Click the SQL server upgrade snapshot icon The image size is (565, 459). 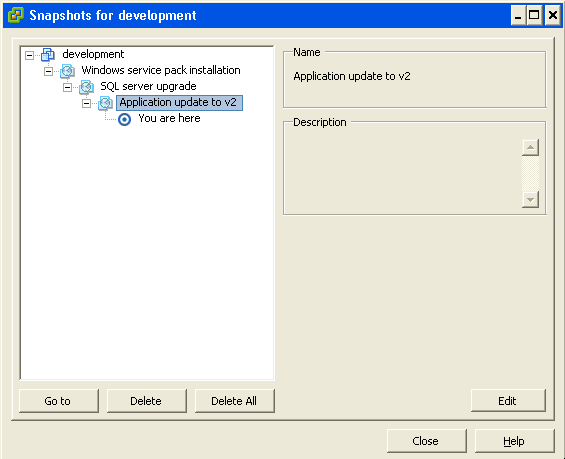click(86, 87)
